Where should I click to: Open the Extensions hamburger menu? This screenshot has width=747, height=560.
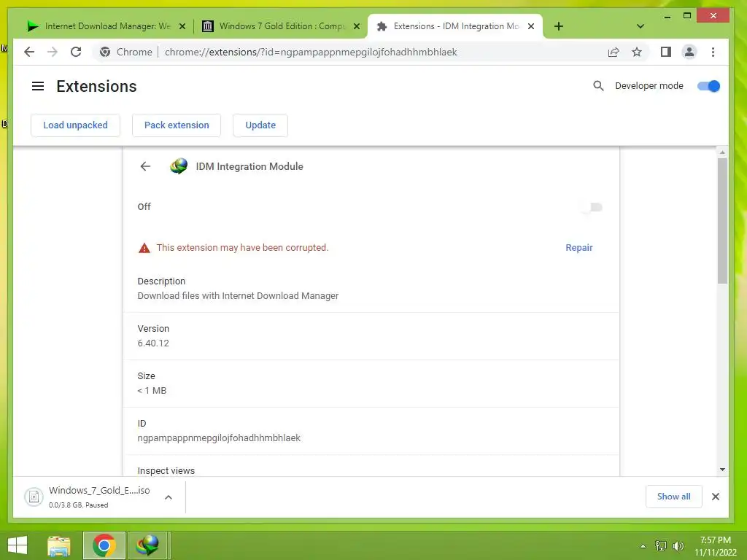[38, 86]
